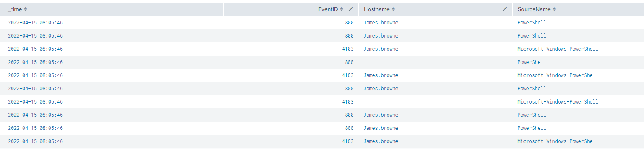
Task: Click the sort arrows beside EventID header
Action: coord(342,9)
